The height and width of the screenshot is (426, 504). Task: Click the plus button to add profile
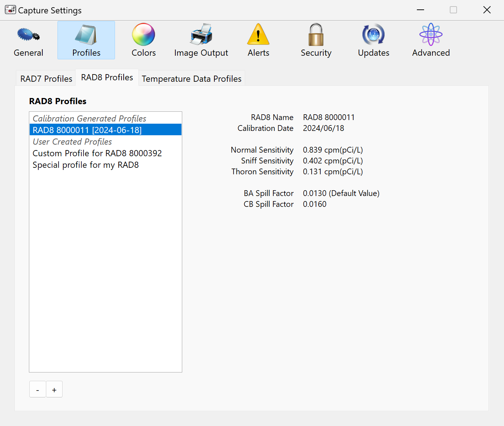coord(54,389)
